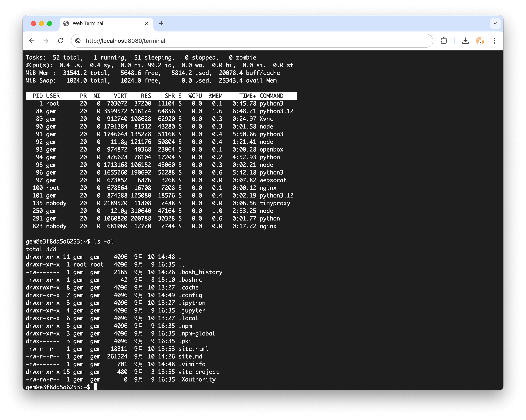Click the COMMAND column header
The height and width of the screenshot is (420, 526).
(x=271, y=96)
